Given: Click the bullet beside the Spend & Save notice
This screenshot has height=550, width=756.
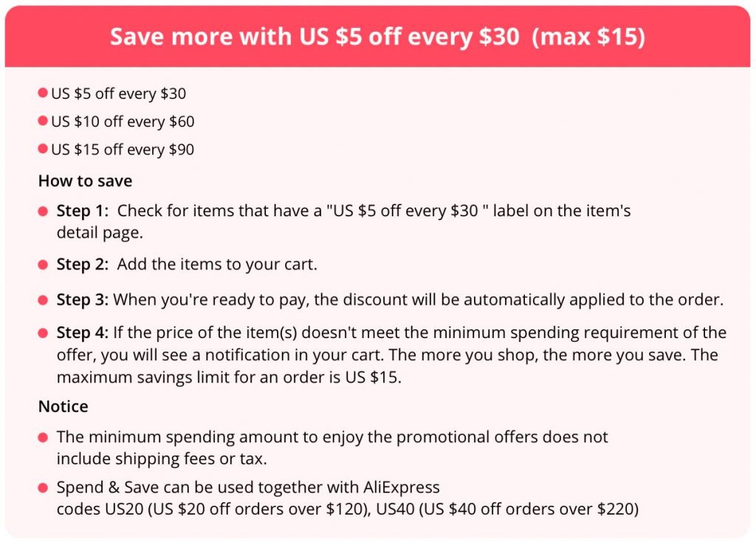Looking at the screenshot, I should click(x=43, y=488).
